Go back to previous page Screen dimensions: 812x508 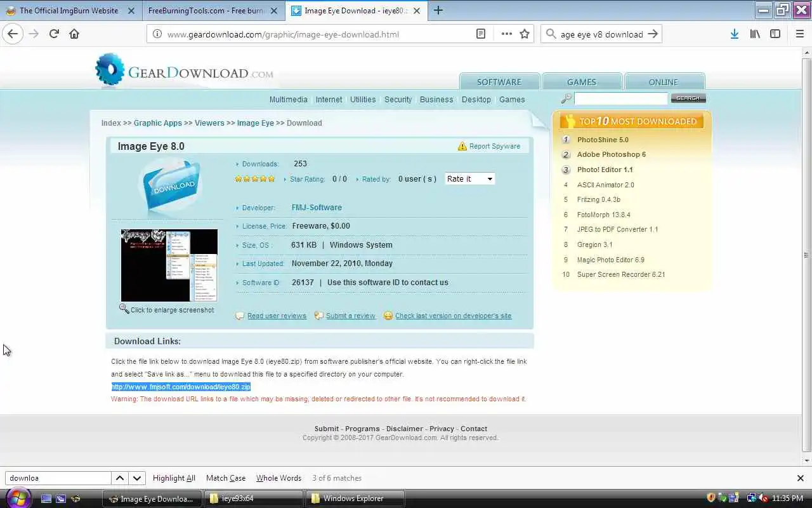point(13,34)
